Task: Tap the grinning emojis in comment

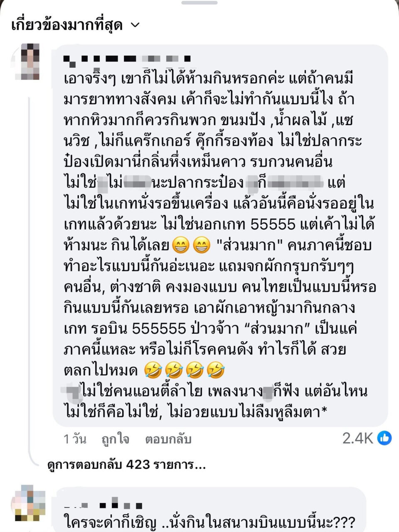Action: (191, 246)
